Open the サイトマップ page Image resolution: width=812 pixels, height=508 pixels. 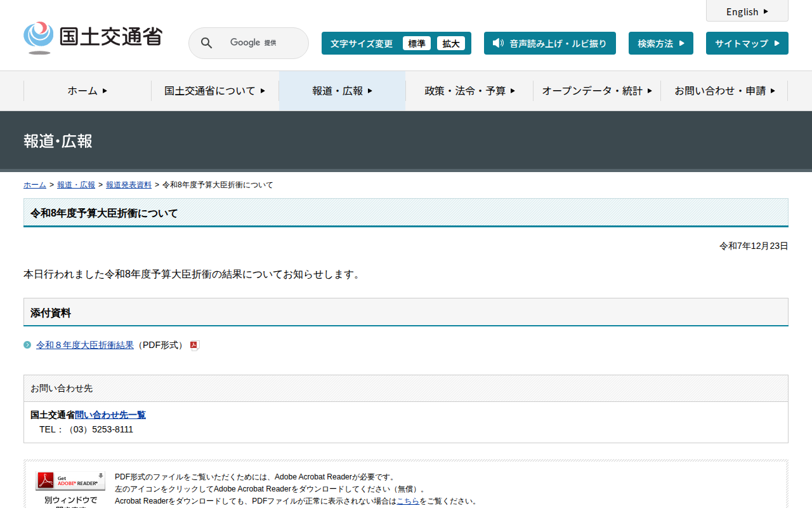point(747,43)
